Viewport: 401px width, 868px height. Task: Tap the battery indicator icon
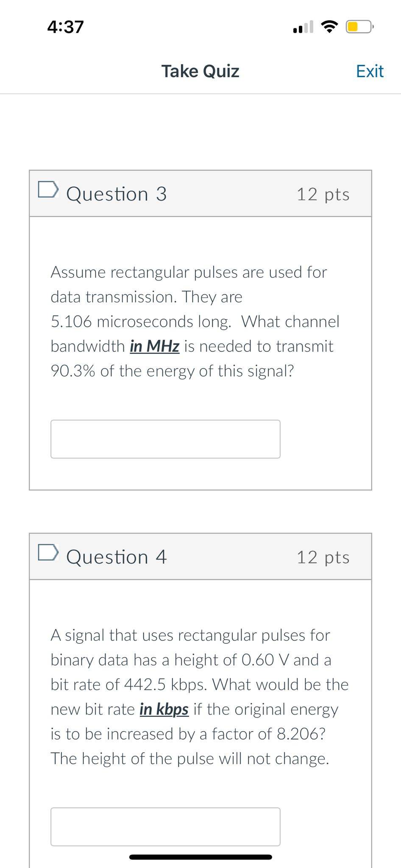click(x=359, y=27)
